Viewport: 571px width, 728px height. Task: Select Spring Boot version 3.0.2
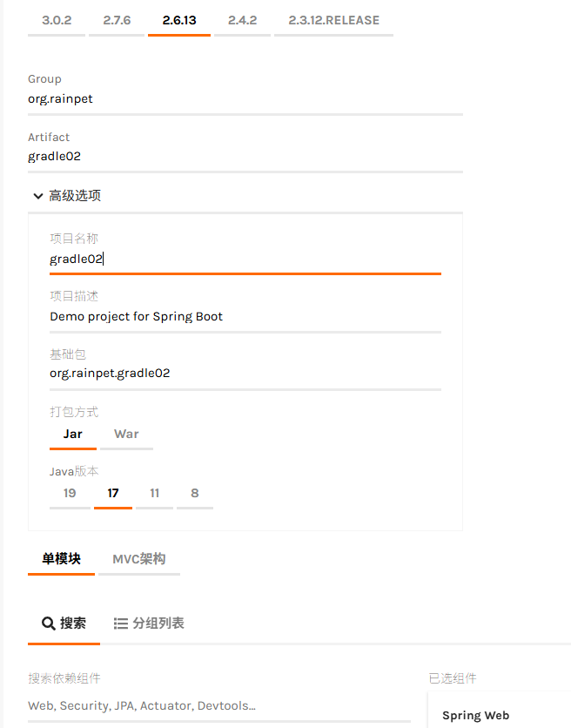tap(57, 18)
